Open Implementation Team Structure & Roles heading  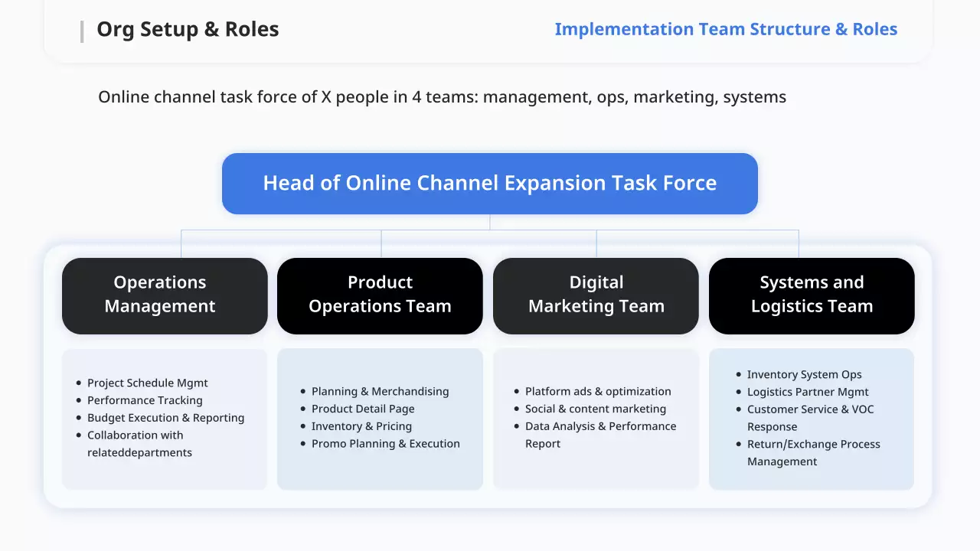click(726, 30)
